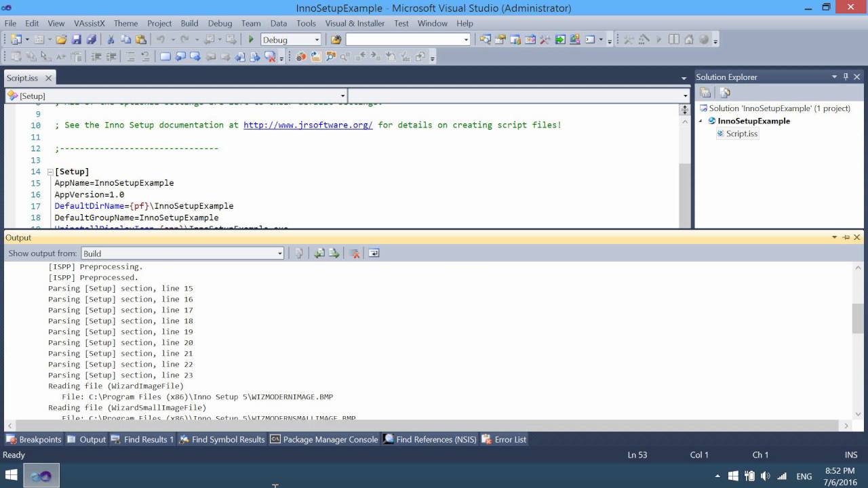This screenshot has height=488, width=868.
Task: Click the Paste clipboard icon
Action: pos(140,40)
